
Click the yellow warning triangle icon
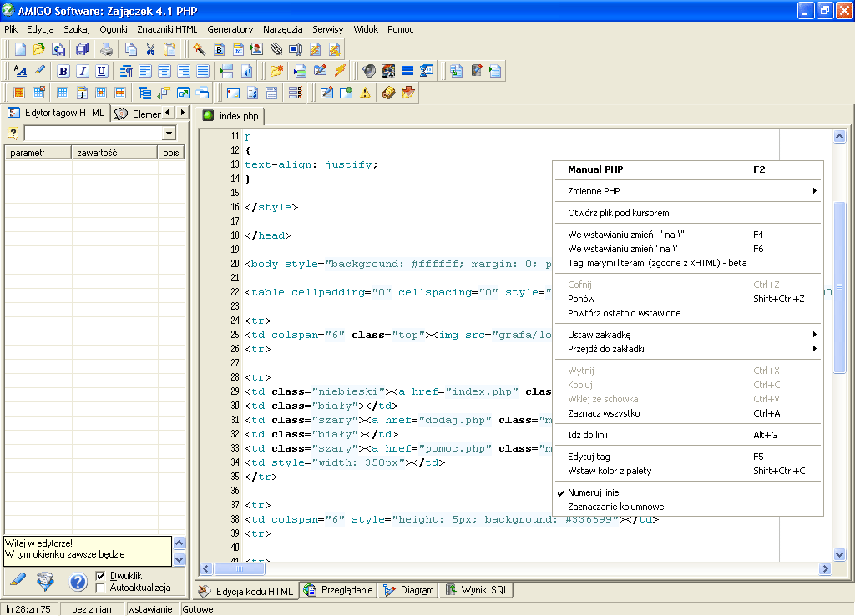pyautogui.click(x=366, y=93)
